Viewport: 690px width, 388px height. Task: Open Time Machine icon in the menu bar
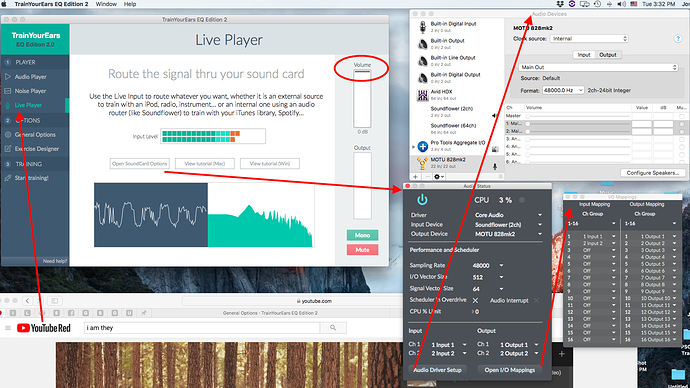click(597, 4)
